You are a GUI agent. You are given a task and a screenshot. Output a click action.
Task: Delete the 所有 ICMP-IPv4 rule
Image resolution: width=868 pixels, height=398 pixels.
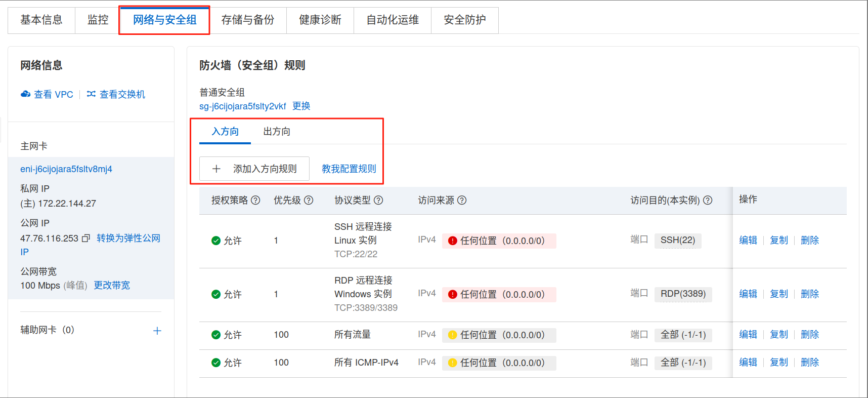[x=809, y=362]
